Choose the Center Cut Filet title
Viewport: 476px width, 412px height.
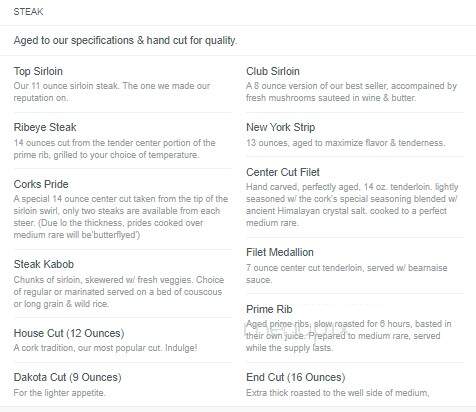point(283,172)
